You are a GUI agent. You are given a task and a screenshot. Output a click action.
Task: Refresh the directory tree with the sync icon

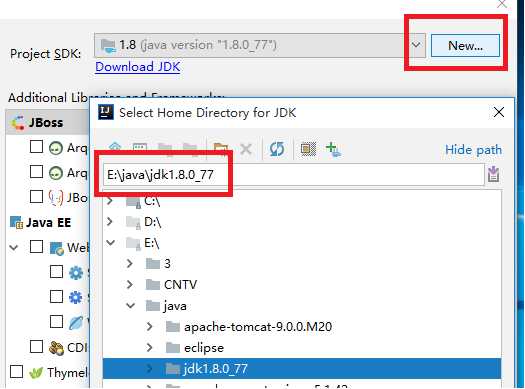point(277,149)
